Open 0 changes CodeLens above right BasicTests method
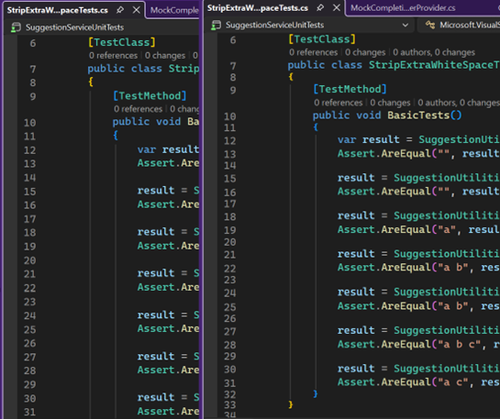Viewport: 500px width, 419px height. pos(390,103)
